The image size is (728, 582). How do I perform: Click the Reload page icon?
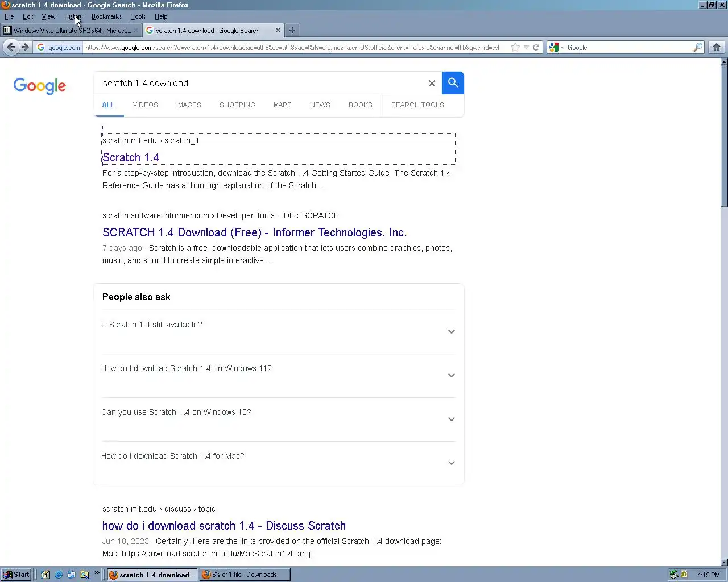(536, 48)
